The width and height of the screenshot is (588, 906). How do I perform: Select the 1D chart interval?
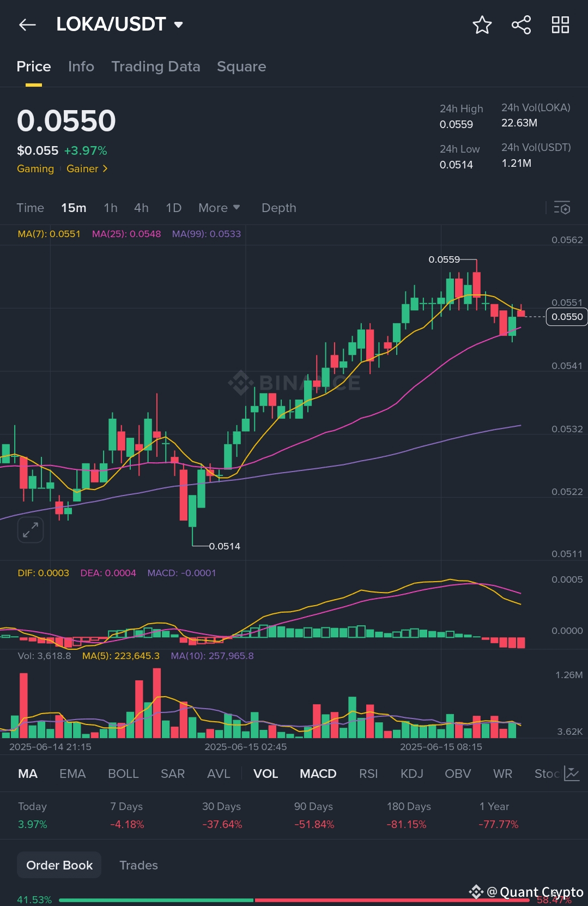[173, 208]
